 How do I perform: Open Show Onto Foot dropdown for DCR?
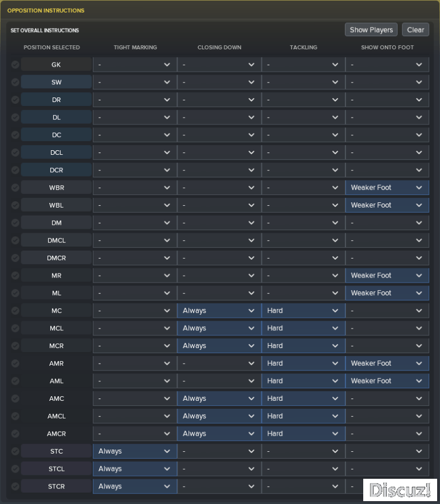click(387, 170)
